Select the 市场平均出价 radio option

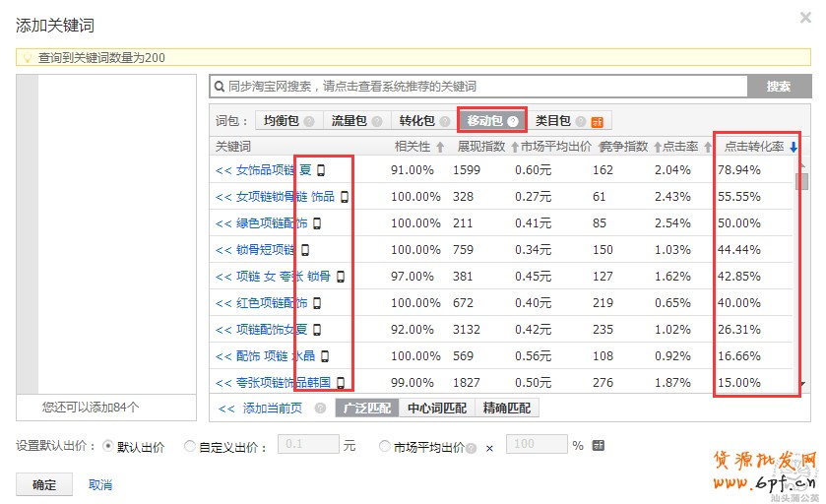point(385,446)
